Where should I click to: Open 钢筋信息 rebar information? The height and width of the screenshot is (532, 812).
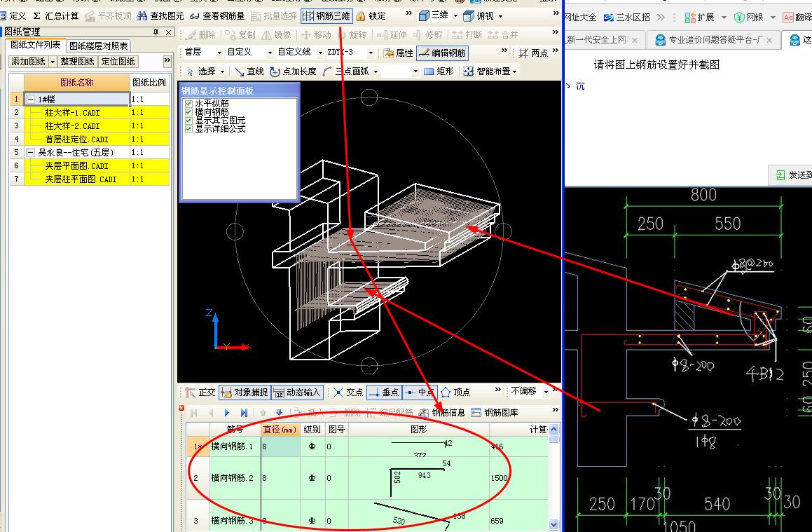click(442, 413)
